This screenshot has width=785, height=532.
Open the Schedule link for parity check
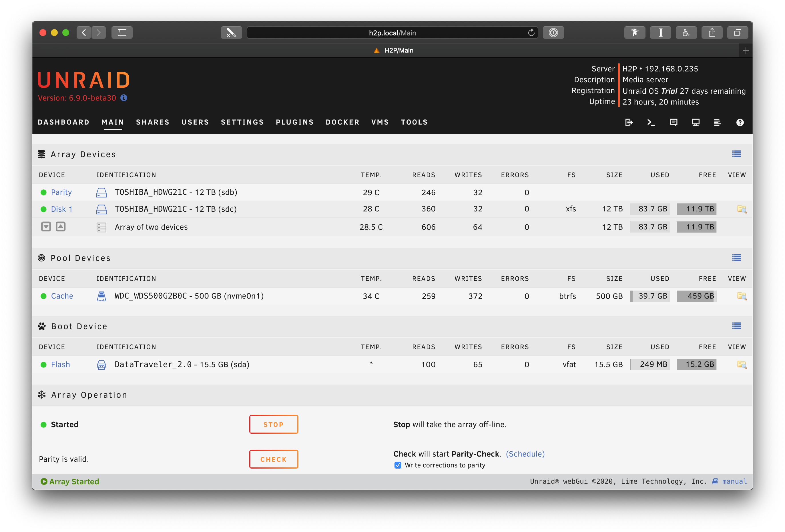point(525,454)
